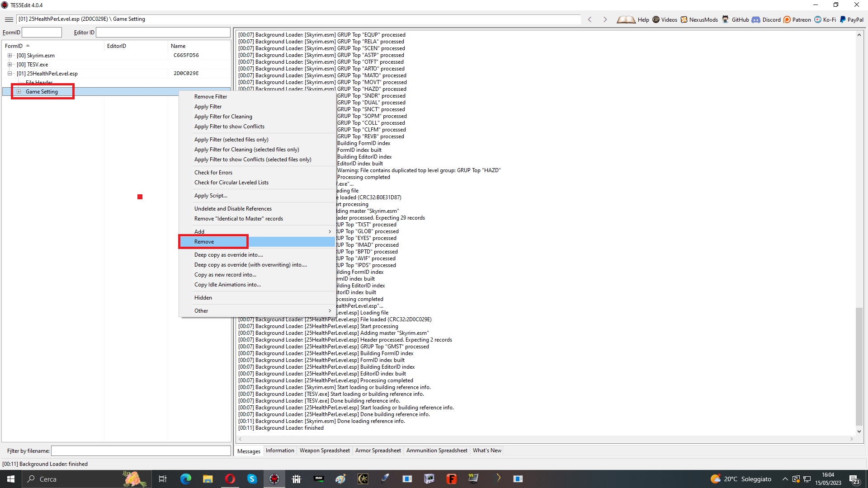
Task: Choose Check for Circular Leveled Lists
Action: click(x=257, y=183)
